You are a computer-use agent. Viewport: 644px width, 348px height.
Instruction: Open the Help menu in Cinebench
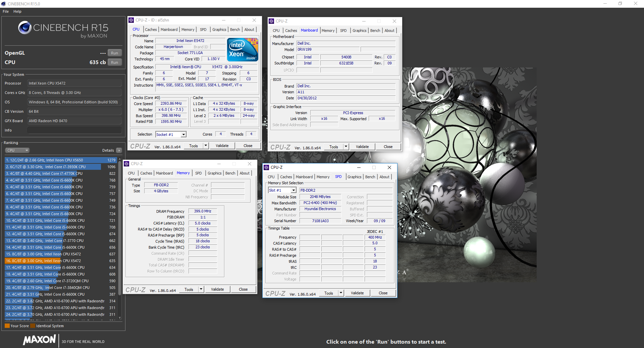(17, 11)
